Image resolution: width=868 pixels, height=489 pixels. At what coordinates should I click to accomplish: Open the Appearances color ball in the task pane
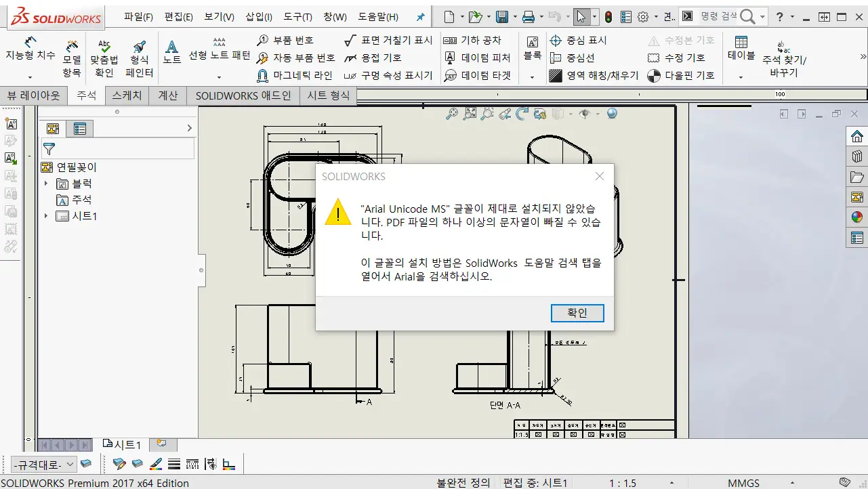857,217
